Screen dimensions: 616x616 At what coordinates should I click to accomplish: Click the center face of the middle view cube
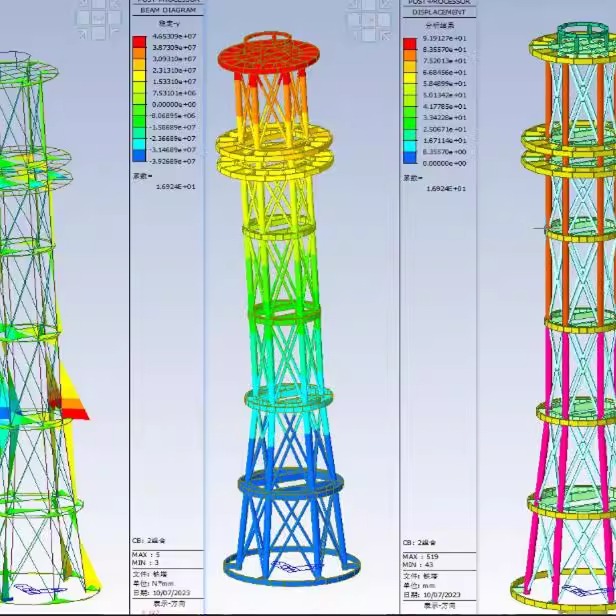(369, 19)
